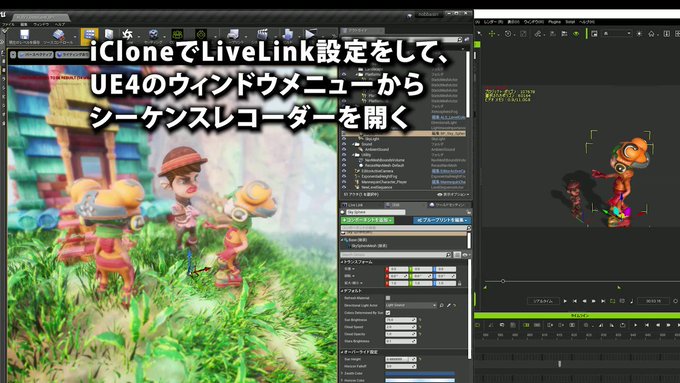Open details view options eye dropdown
Viewport: 680px width, 383px height.
[x=465, y=255]
